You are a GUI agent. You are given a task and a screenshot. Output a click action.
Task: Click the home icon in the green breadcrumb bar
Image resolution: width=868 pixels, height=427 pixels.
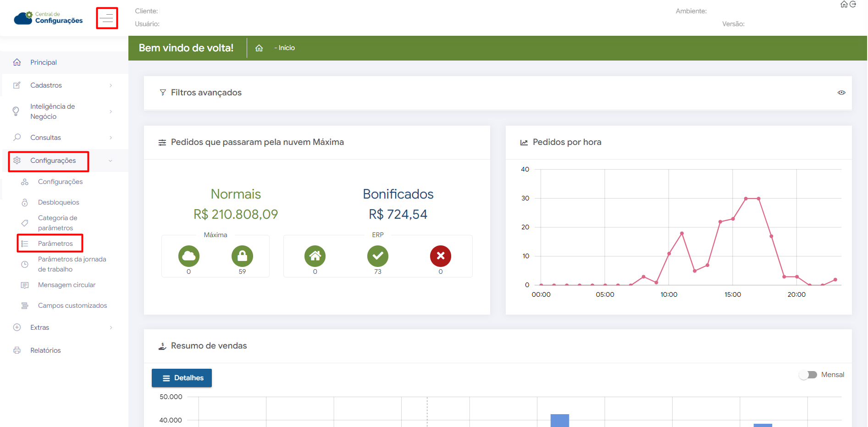(259, 48)
